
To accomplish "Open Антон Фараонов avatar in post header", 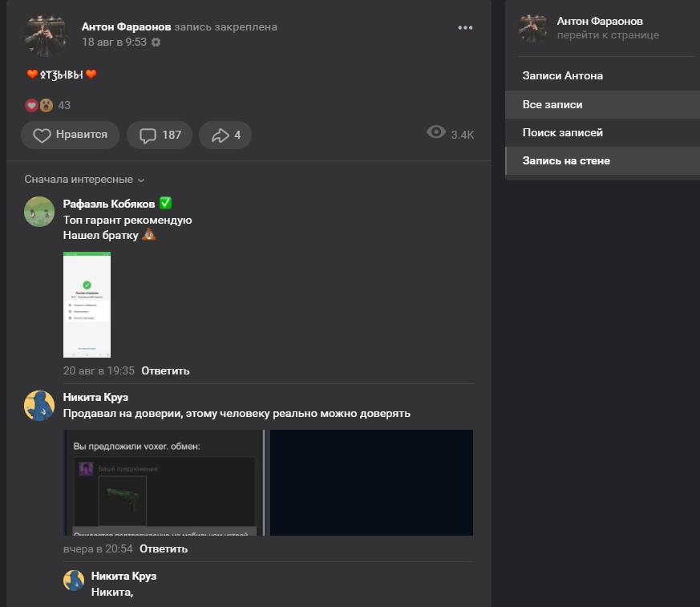I will pyautogui.click(x=47, y=34).
